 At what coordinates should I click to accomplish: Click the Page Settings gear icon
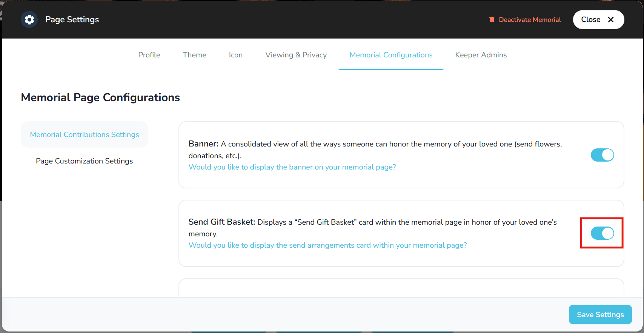tap(29, 20)
